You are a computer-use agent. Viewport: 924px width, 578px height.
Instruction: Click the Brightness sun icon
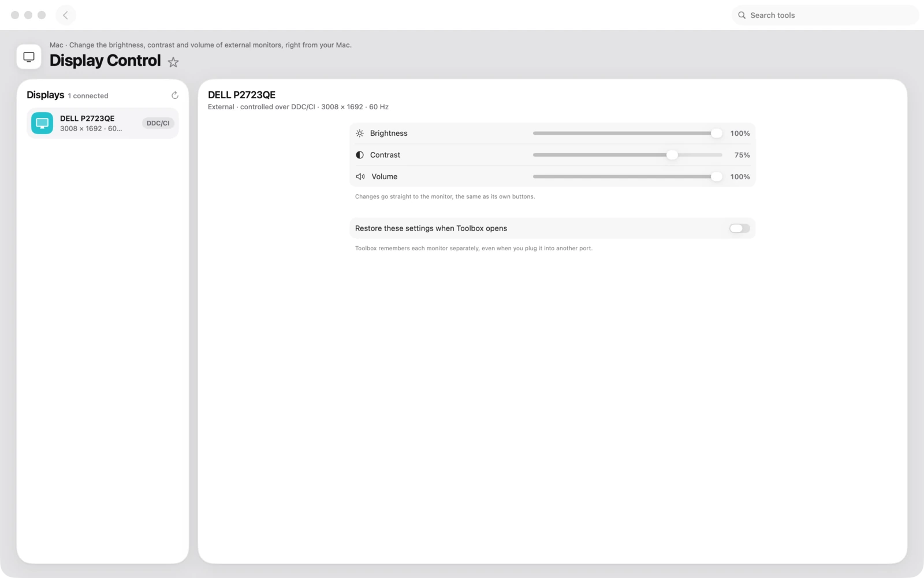tap(360, 134)
